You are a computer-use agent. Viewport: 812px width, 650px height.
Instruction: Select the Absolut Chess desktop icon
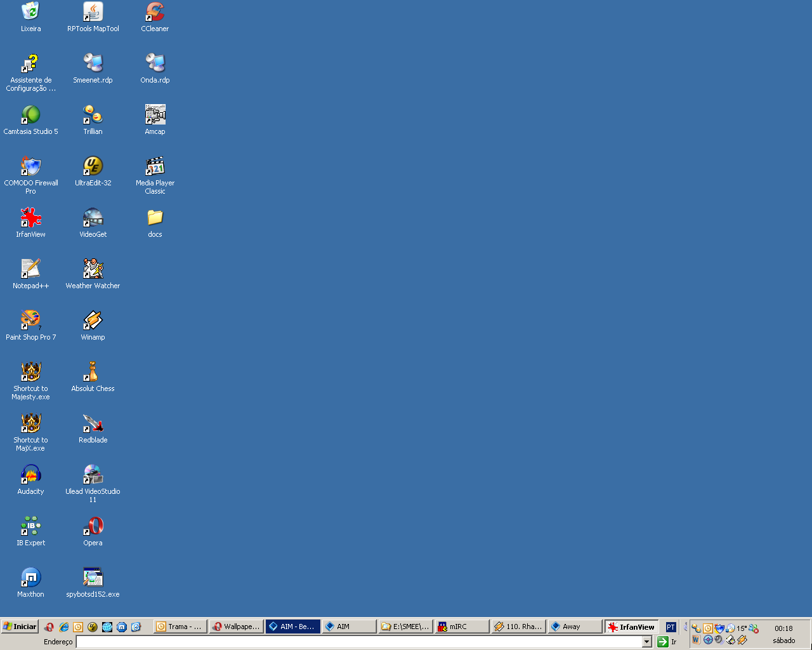pos(93,376)
